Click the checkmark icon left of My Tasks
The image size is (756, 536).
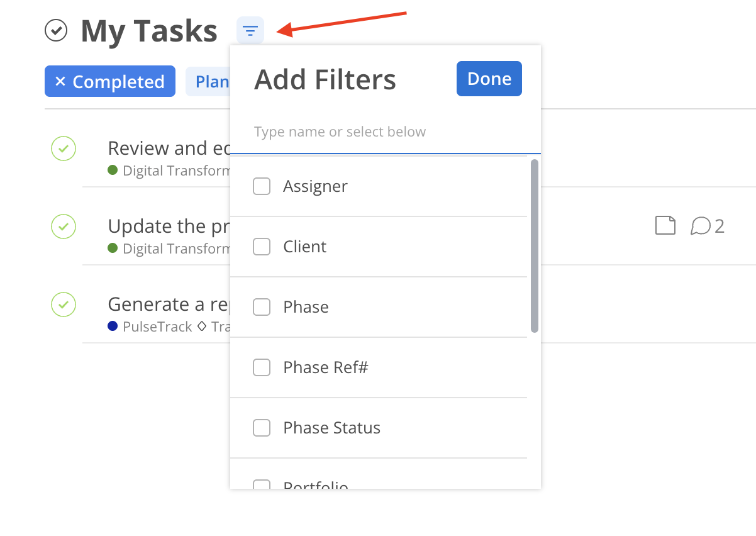tap(56, 30)
